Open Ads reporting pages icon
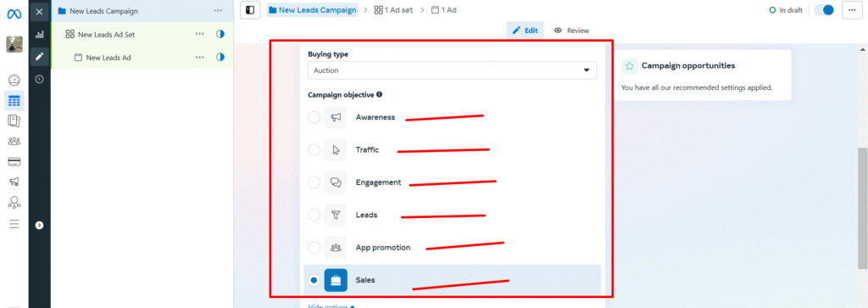 [14, 120]
